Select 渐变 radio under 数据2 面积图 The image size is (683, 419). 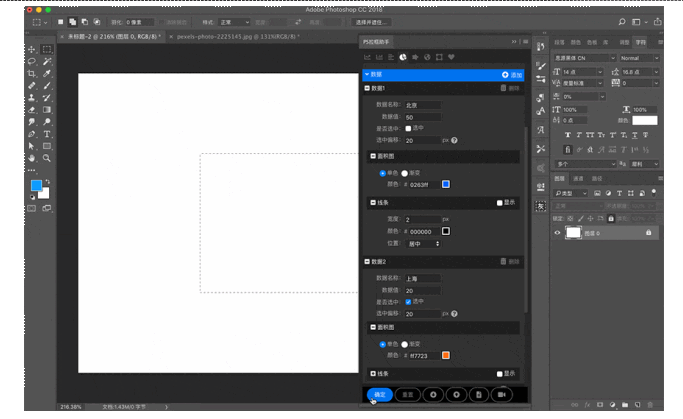pos(405,345)
